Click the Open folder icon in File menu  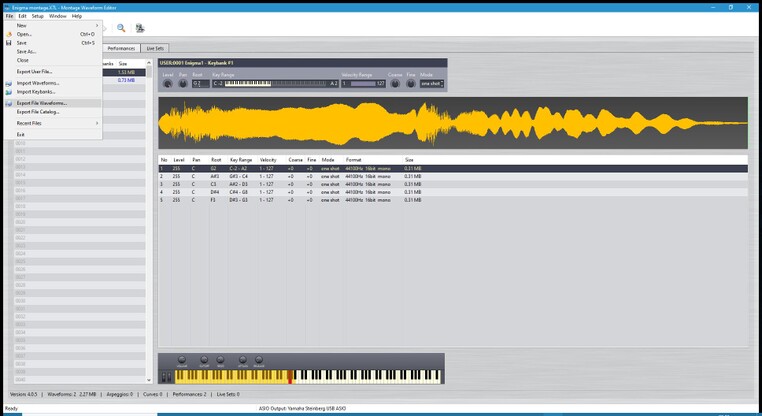click(x=9, y=34)
